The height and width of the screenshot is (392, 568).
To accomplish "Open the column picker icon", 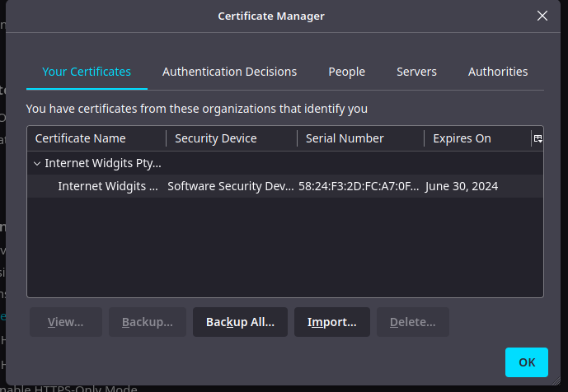I will 538,138.
